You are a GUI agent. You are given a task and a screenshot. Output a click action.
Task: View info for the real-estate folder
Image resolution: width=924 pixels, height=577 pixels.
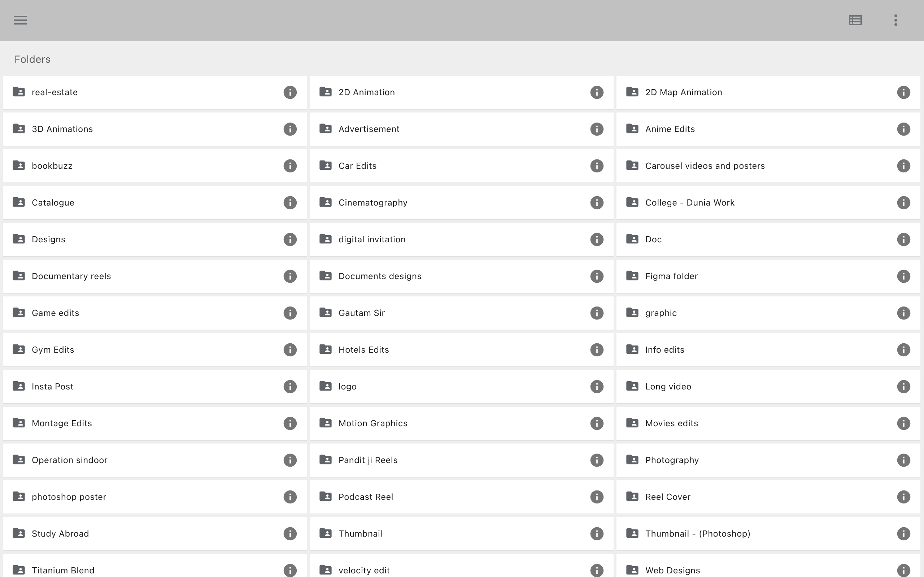(290, 92)
